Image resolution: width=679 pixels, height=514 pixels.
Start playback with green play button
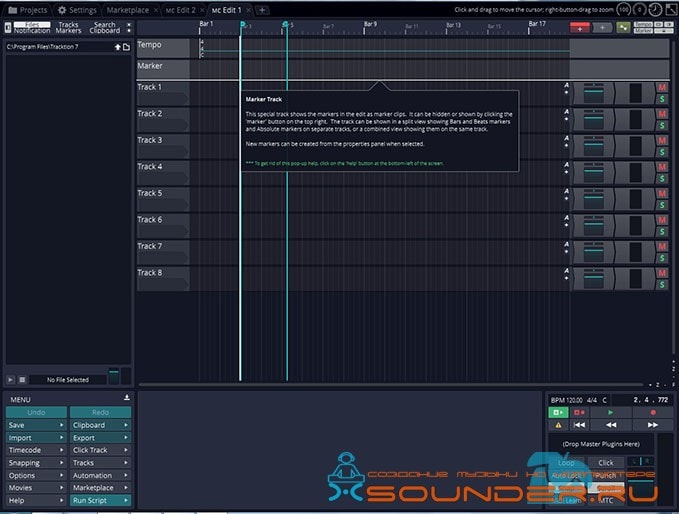[x=611, y=413]
